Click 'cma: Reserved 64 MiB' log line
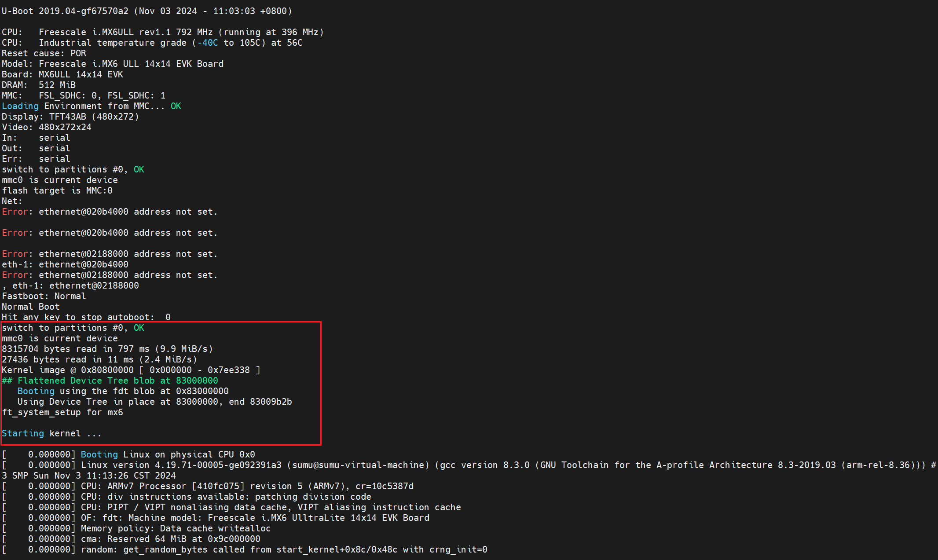The height and width of the screenshot is (560, 938). pos(170,539)
